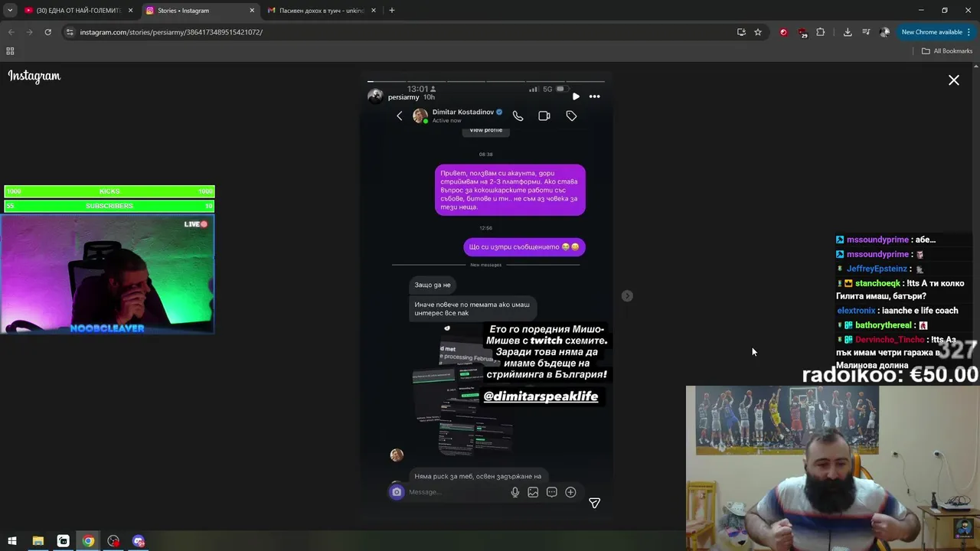Viewport: 980px width, 551px height.
Task: Click the voice call phone icon
Action: [x=518, y=116]
